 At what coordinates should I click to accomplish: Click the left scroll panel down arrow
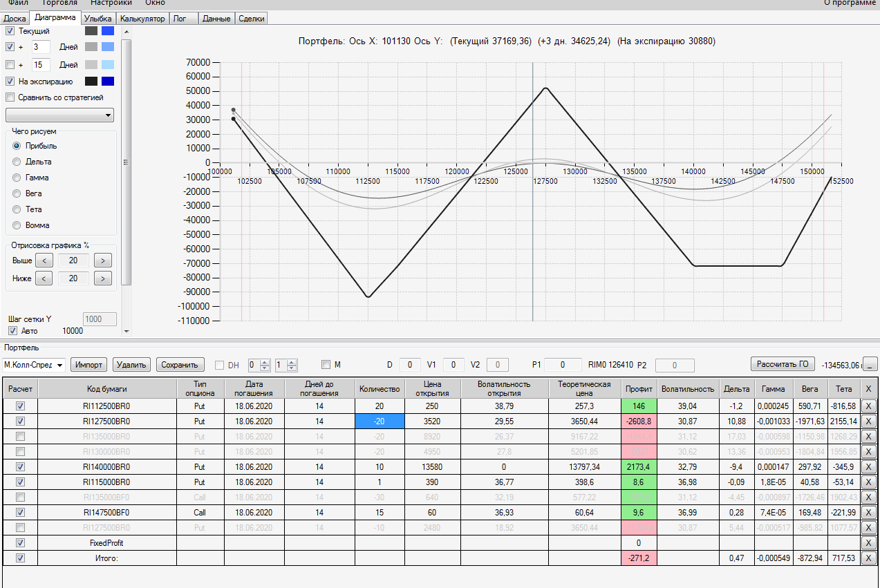click(126, 332)
